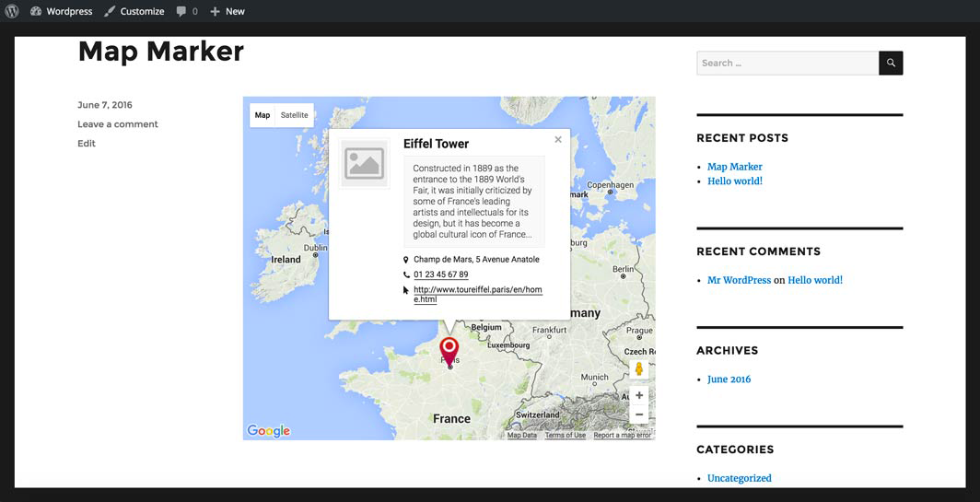The width and height of the screenshot is (980, 502).
Task: Zoom in with the map plus button
Action: (639, 395)
